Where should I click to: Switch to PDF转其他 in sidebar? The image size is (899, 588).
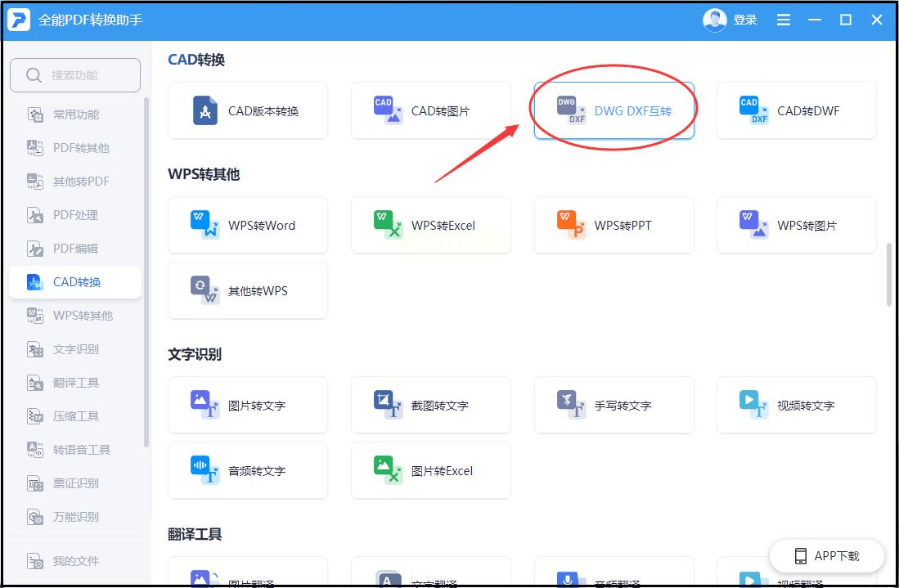pyautogui.click(x=80, y=148)
